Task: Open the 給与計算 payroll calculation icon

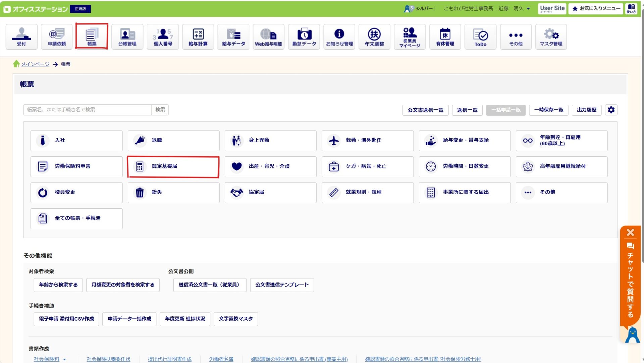Action: coord(198,37)
